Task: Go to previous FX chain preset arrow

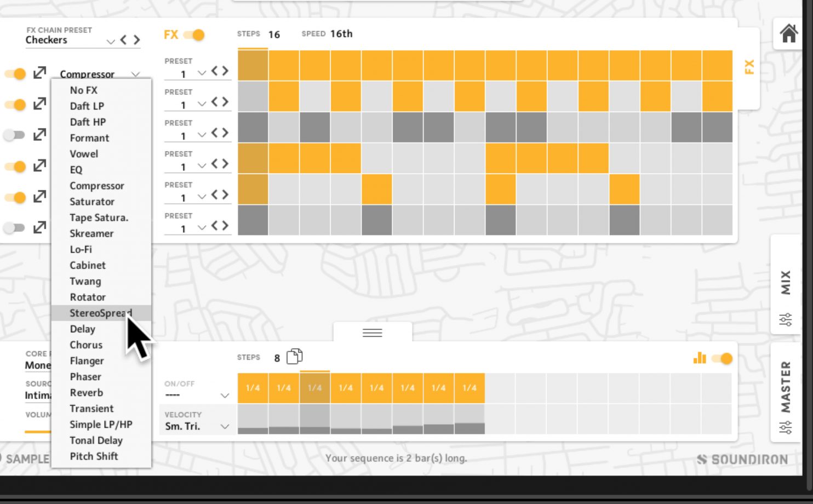Action: pos(124,40)
